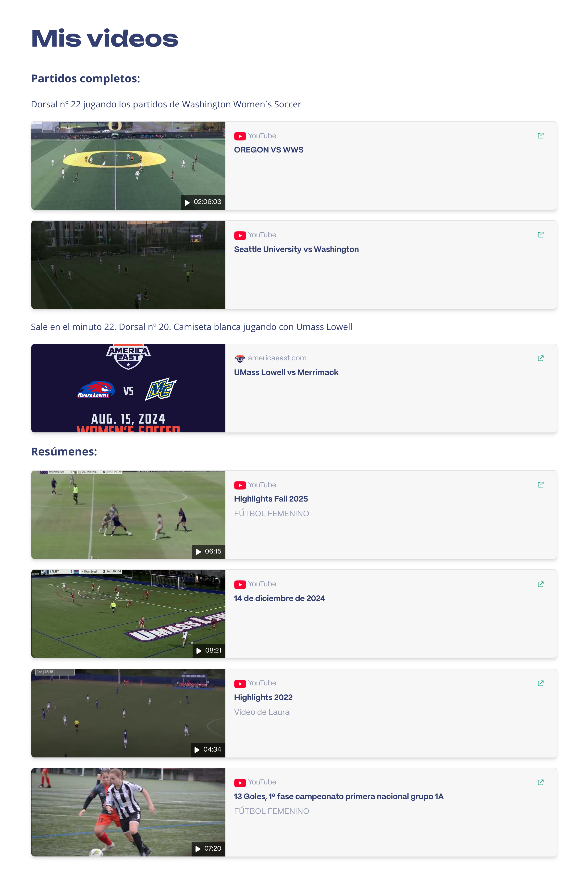Play the 04:34 Highlights 2022 clip
The width and height of the screenshot is (588, 881).
[x=128, y=713]
